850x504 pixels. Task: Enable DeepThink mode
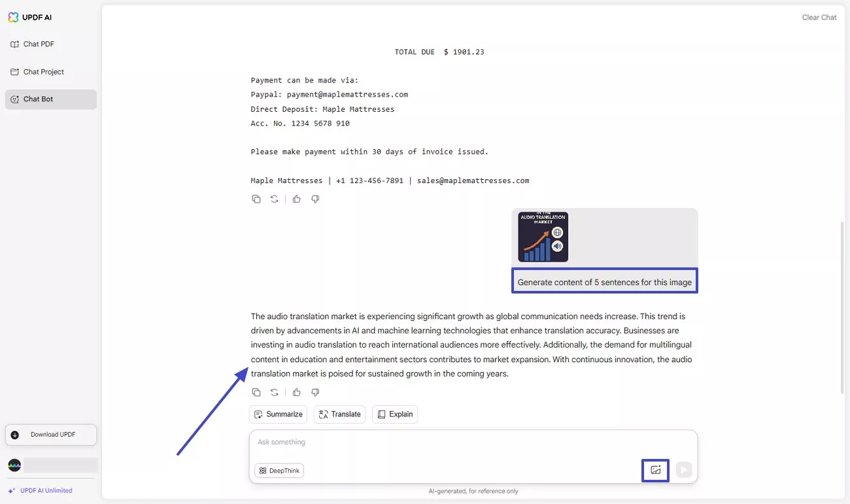coord(279,470)
